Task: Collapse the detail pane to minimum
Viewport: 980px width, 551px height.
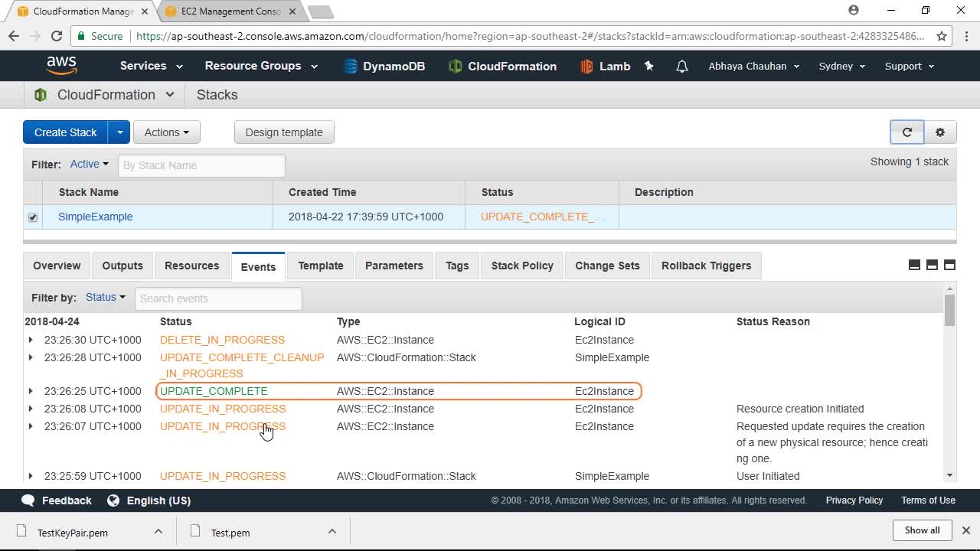Action: pos(914,265)
